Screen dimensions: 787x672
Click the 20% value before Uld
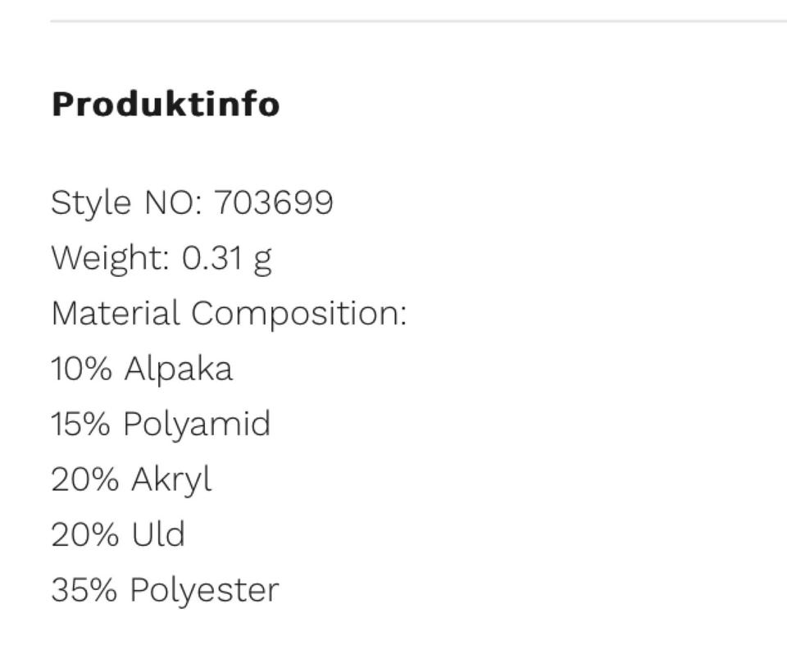point(84,535)
